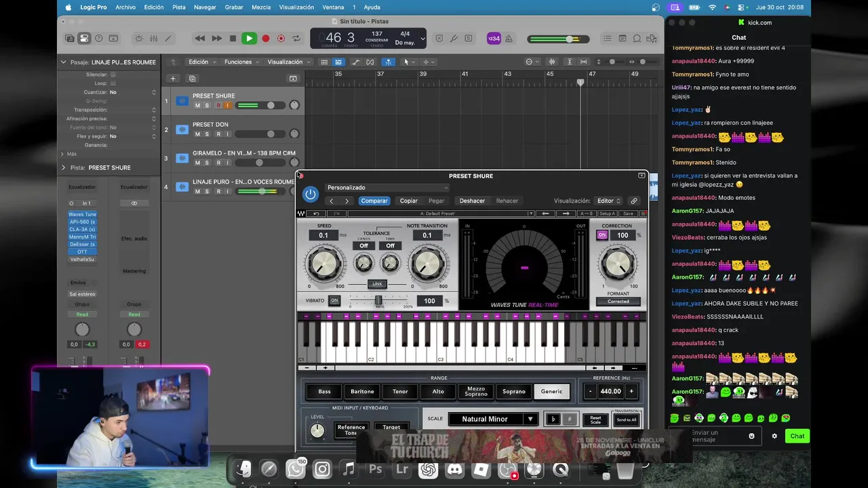Adjust the master volume slider in control bar

[x=559, y=39]
